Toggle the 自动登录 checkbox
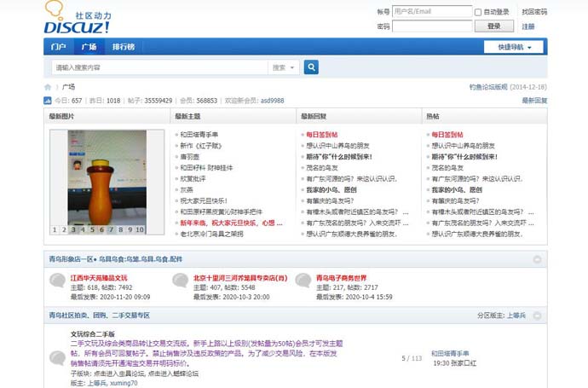 [478, 13]
